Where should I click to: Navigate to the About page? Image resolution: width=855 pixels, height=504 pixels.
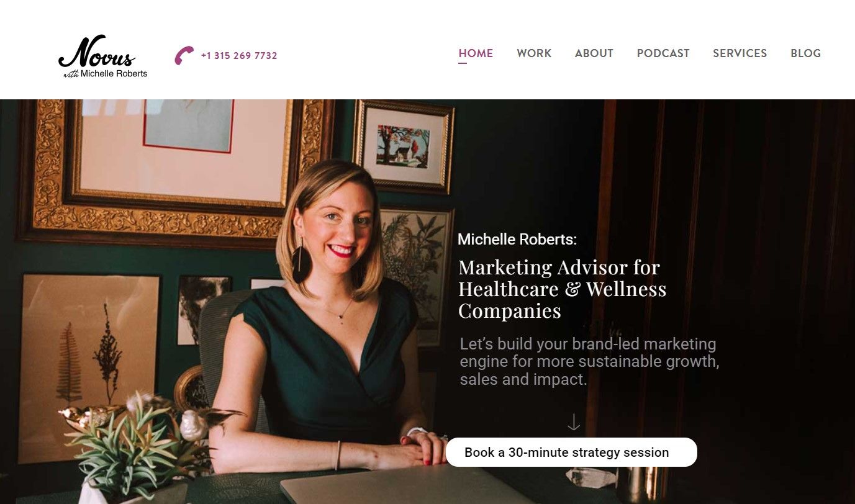pyautogui.click(x=594, y=53)
